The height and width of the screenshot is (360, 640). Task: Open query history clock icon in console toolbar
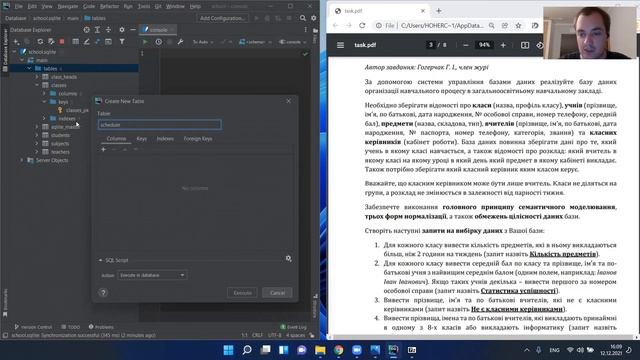click(x=158, y=42)
